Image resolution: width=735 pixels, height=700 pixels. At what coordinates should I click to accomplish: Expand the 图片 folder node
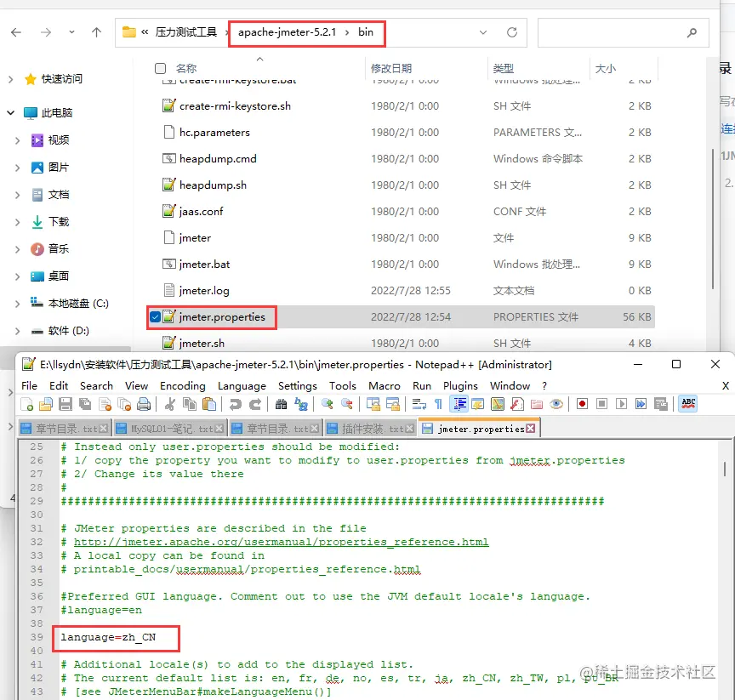17,168
